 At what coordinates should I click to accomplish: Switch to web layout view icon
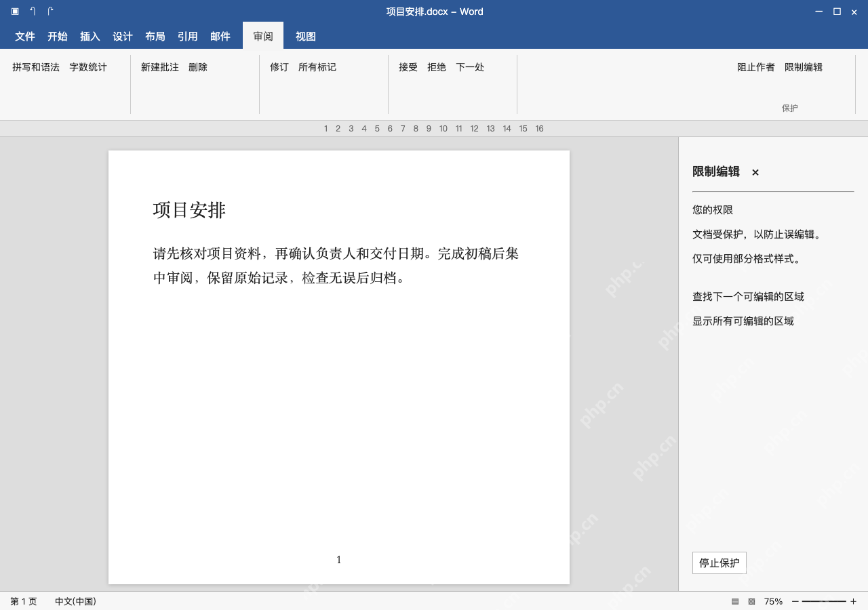tap(751, 601)
